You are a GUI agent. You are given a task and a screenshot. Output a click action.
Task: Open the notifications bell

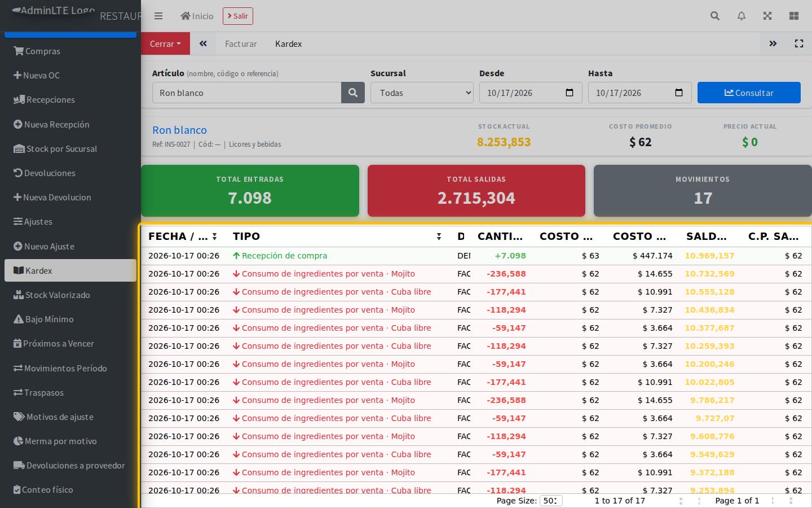tap(742, 16)
